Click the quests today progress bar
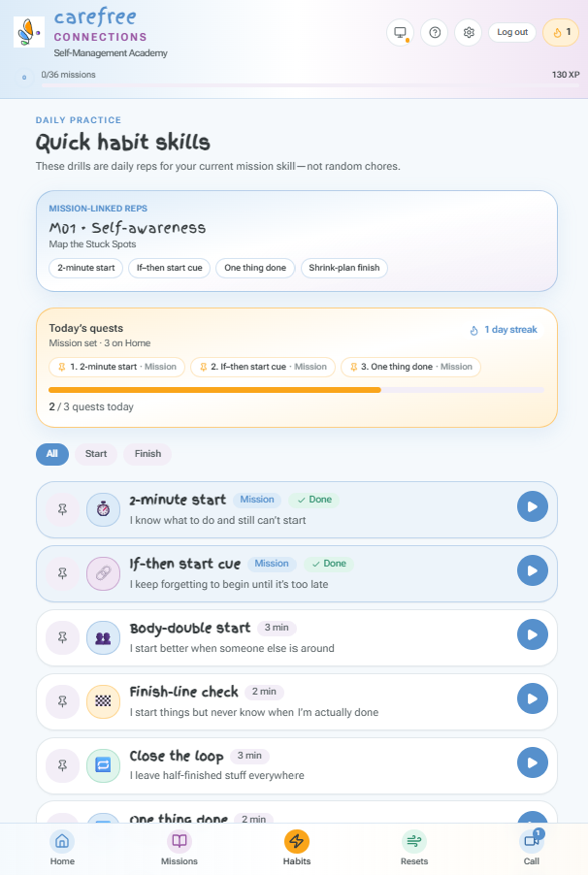 pyautogui.click(x=297, y=390)
